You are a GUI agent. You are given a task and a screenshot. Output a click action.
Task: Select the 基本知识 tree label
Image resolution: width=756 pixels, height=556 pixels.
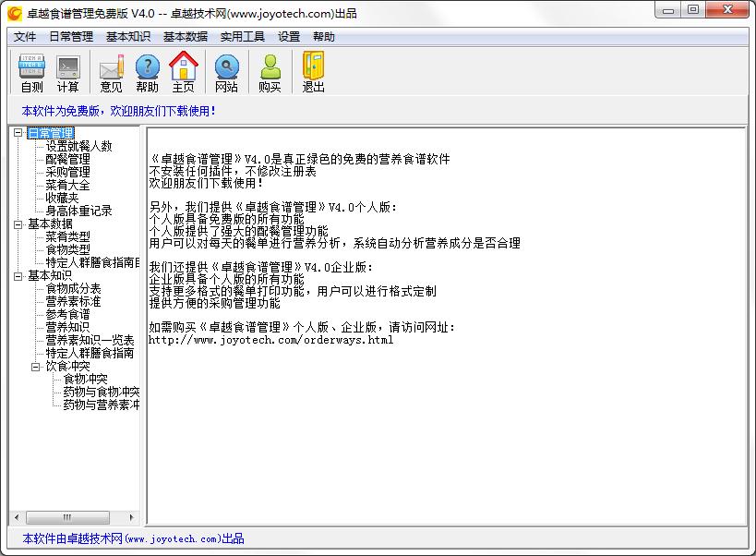[x=50, y=276]
